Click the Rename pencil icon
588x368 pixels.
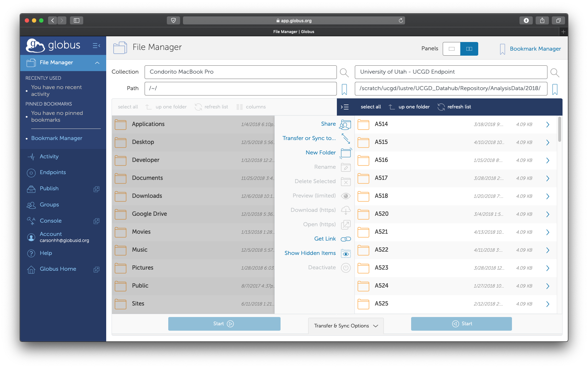pyautogui.click(x=346, y=167)
